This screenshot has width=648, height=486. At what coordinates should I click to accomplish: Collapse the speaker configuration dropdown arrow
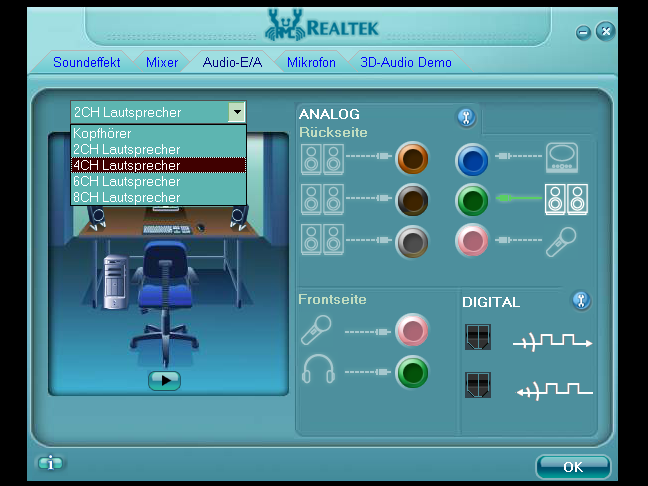(x=237, y=112)
